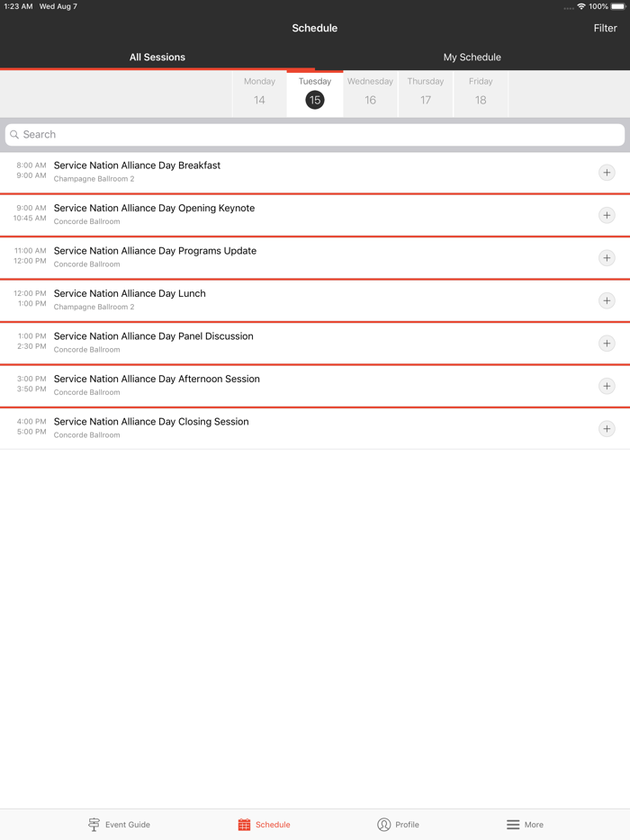
Task: Add Programs Update session via plus icon
Action: pos(607,258)
